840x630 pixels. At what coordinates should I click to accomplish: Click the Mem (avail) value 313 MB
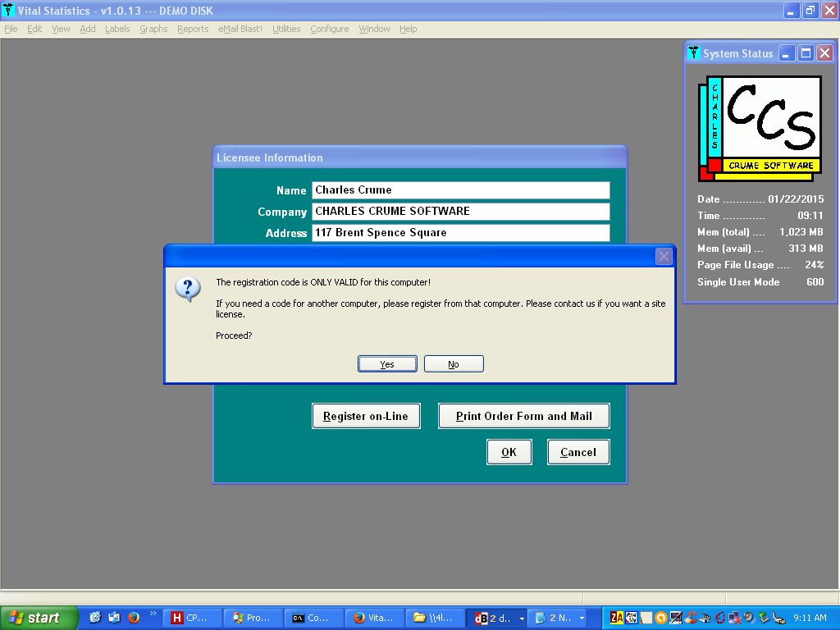[x=806, y=249]
